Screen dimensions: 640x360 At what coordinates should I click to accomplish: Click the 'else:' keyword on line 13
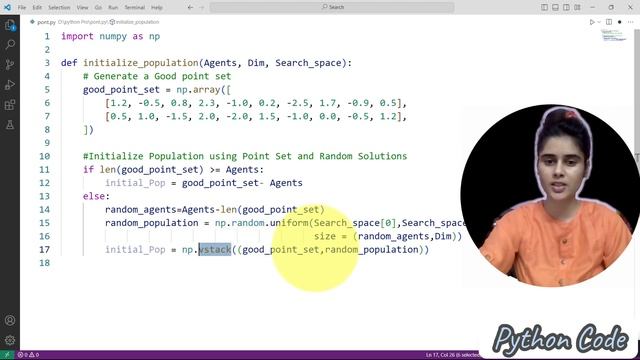96,196
